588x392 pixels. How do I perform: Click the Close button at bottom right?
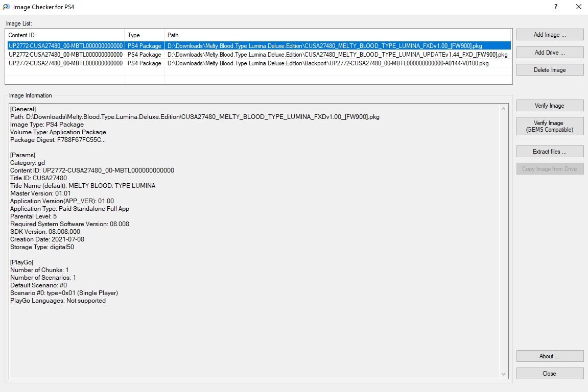550,373
